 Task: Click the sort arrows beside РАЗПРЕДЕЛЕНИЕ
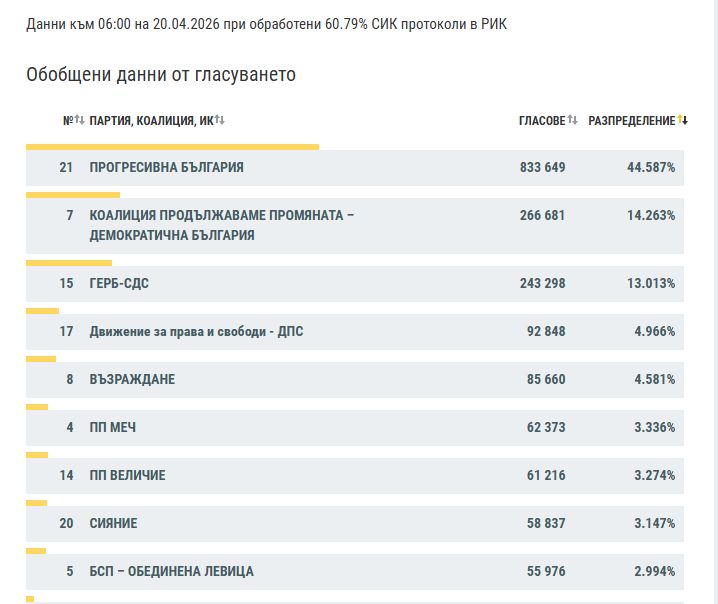point(682,120)
